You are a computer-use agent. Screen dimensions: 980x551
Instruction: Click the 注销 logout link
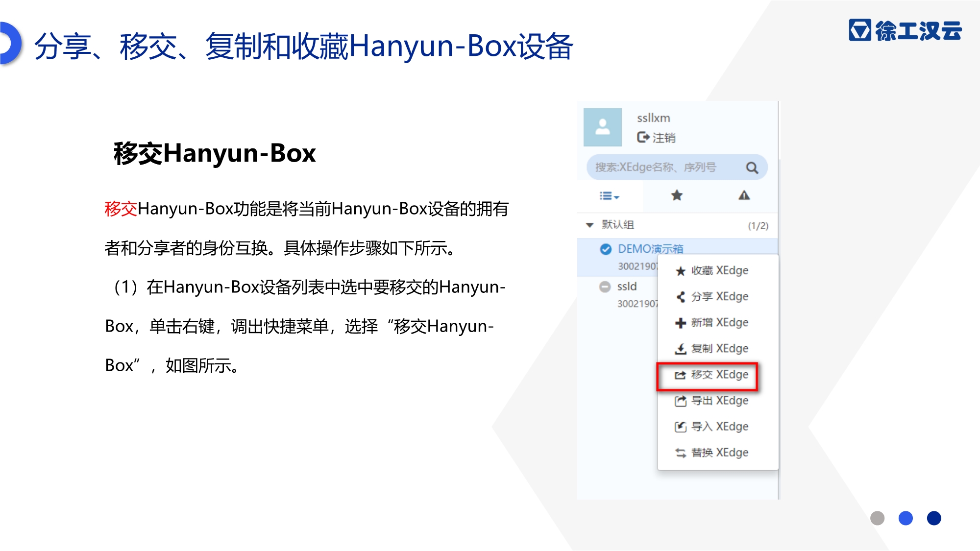click(664, 138)
